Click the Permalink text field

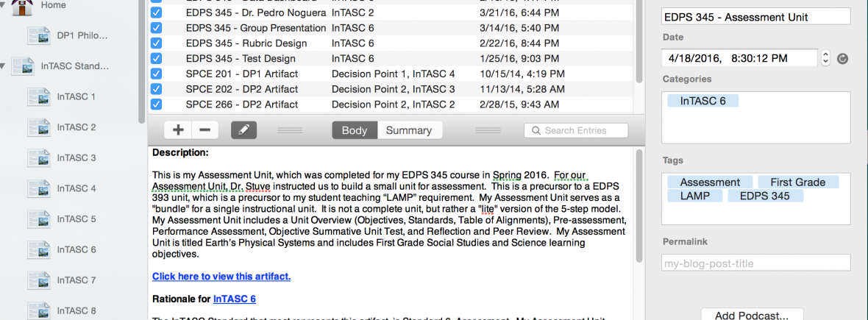(755, 263)
